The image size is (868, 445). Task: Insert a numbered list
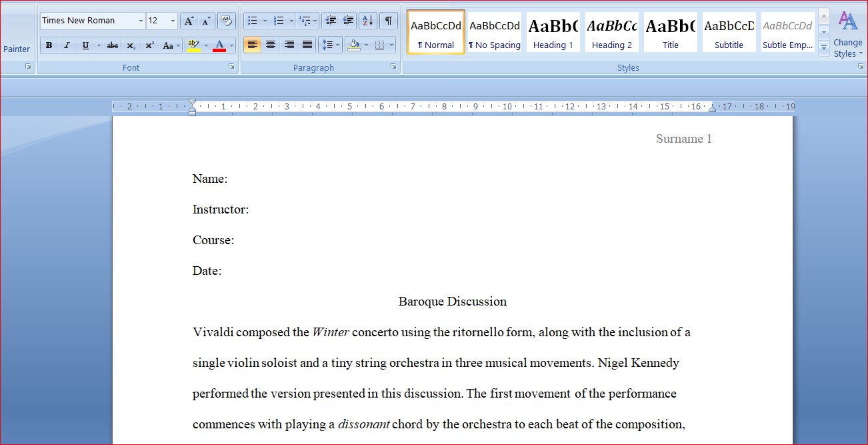click(x=279, y=21)
